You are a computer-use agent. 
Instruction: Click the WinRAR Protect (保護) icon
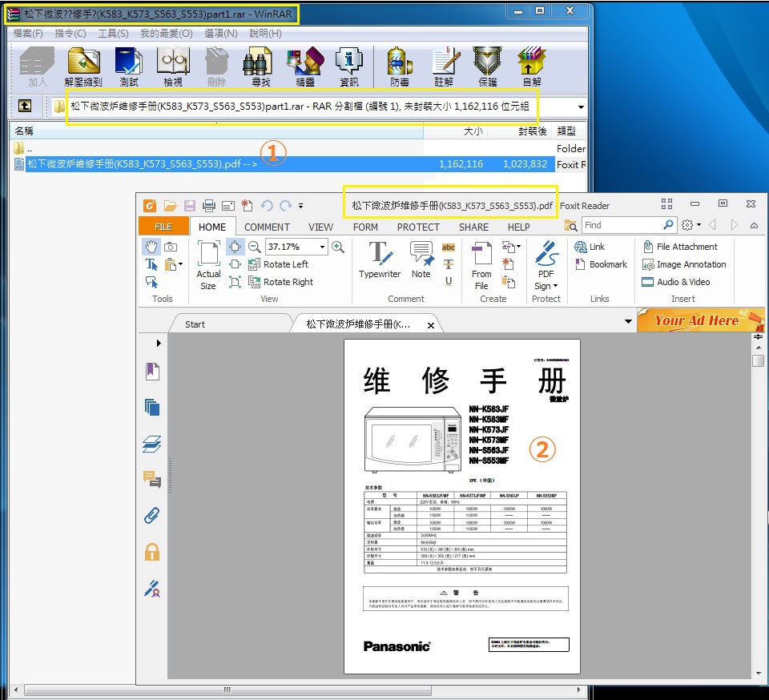(x=487, y=66)
